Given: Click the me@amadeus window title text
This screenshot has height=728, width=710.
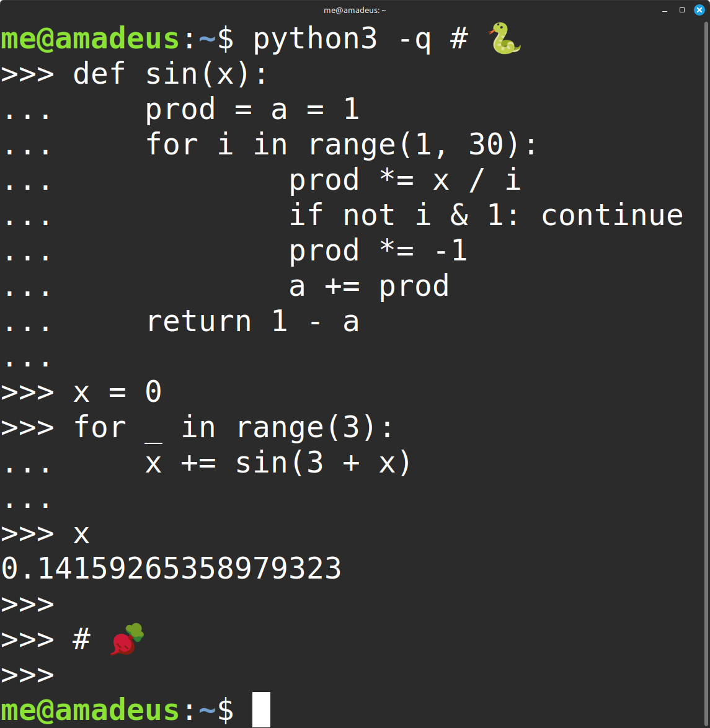Looking at the screenshot, I should point(355,10).
